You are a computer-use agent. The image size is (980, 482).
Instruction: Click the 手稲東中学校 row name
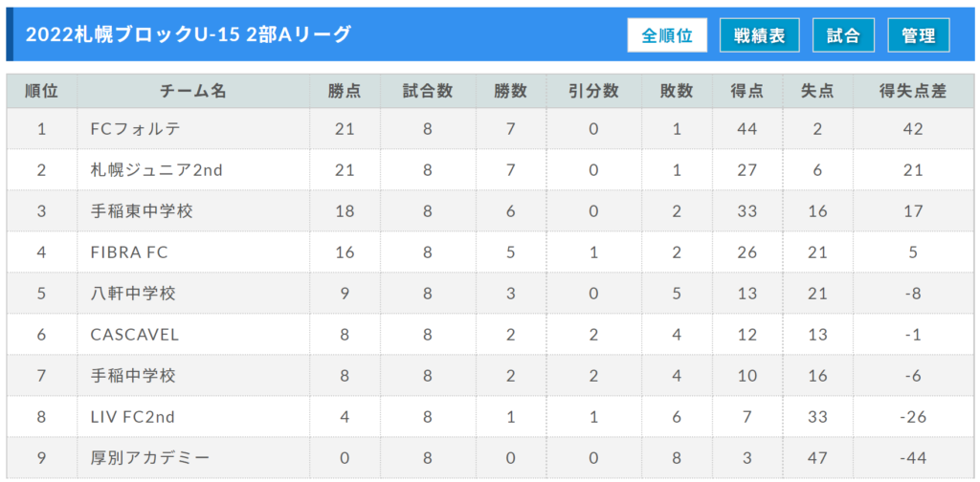click(142, 211)
